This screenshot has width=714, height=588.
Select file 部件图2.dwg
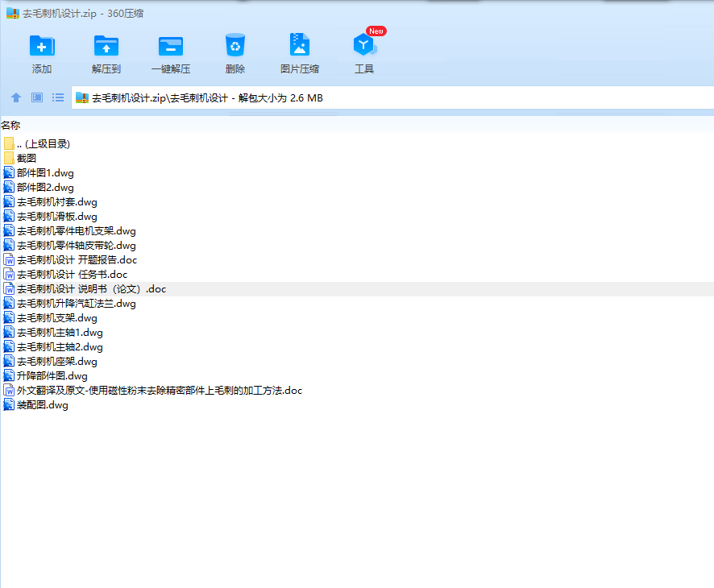click(x=45, y=188)
